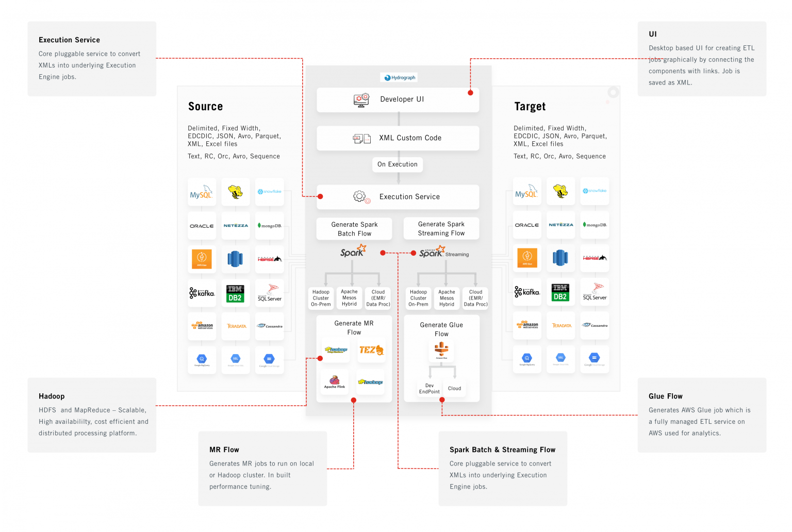Click Cassandra logo in Source panel

[269, 326]
